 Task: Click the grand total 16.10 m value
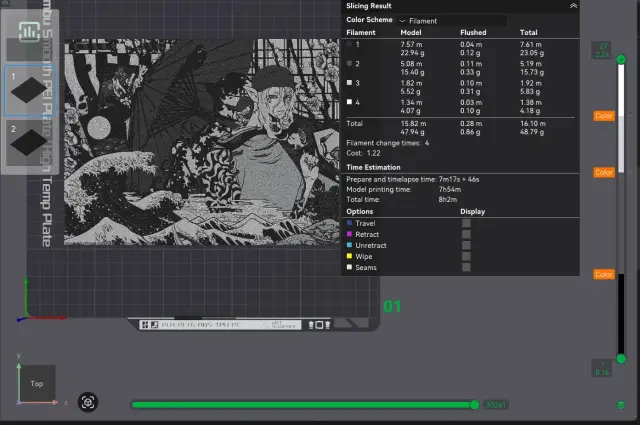[533, 123]
